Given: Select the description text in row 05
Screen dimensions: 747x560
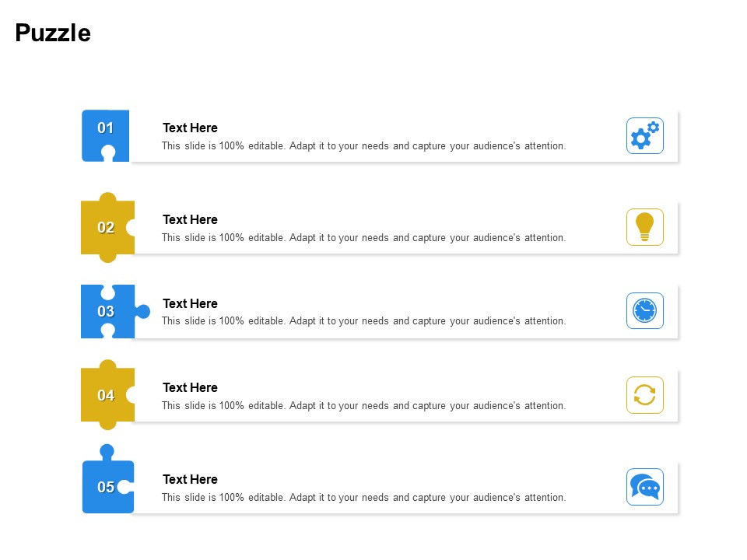Looking at the screenshot, I should (363, 497).
